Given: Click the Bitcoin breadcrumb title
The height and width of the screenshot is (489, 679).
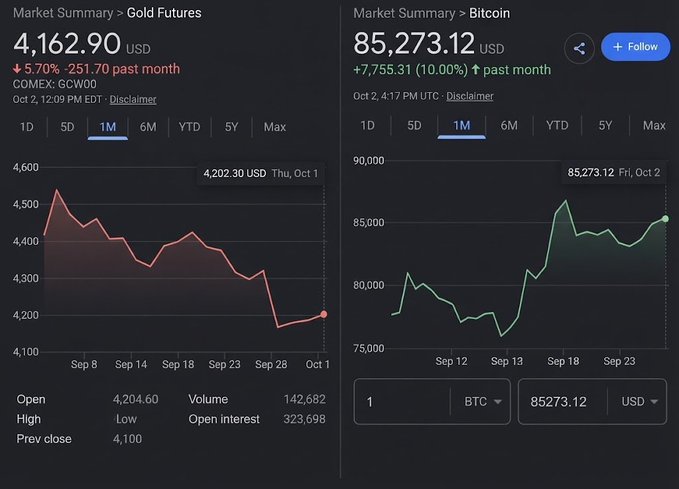Looking at the screenshot, I should [x=490, y=13].
